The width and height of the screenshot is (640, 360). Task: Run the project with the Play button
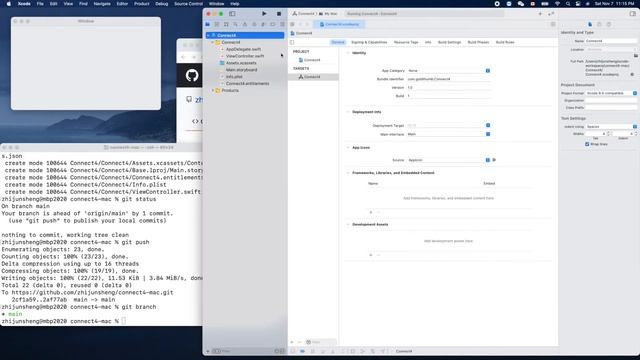click(264, 13)
